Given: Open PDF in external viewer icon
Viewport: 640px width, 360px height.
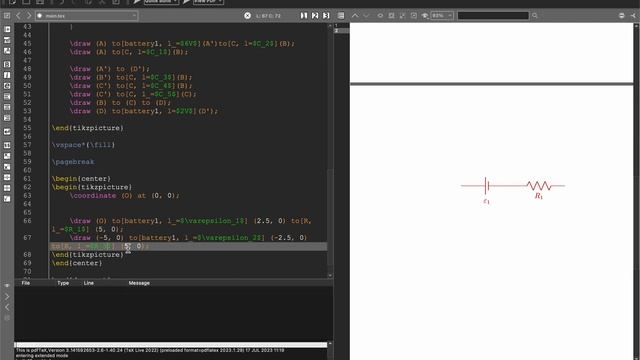Looking at the screenshot, I should (633, 16).
